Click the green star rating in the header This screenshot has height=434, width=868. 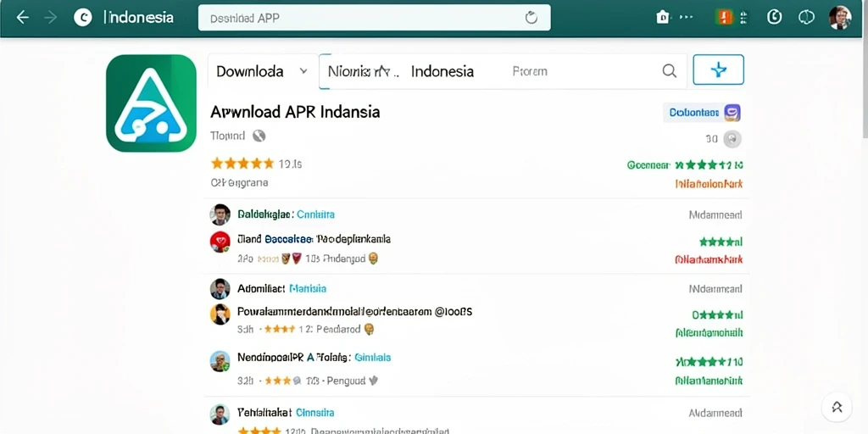(x=709, y=164)
